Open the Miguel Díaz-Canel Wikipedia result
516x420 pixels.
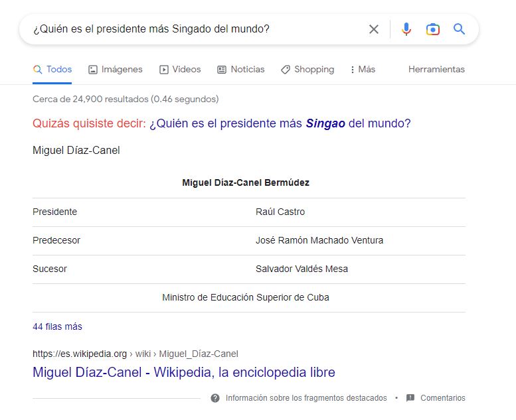pos(183,372)
